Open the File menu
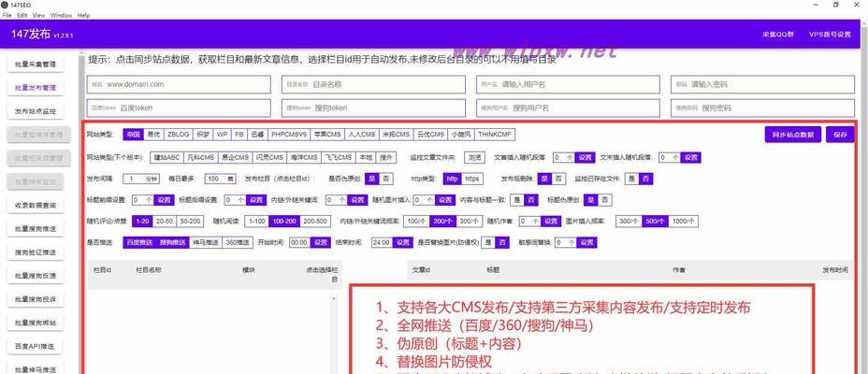 click(7, 16)
